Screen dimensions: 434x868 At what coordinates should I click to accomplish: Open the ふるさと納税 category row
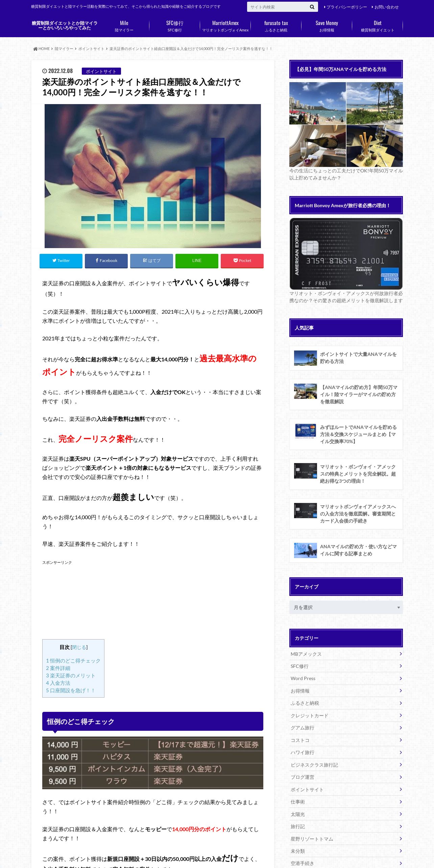pyautogui.click(x=346, y=703)
